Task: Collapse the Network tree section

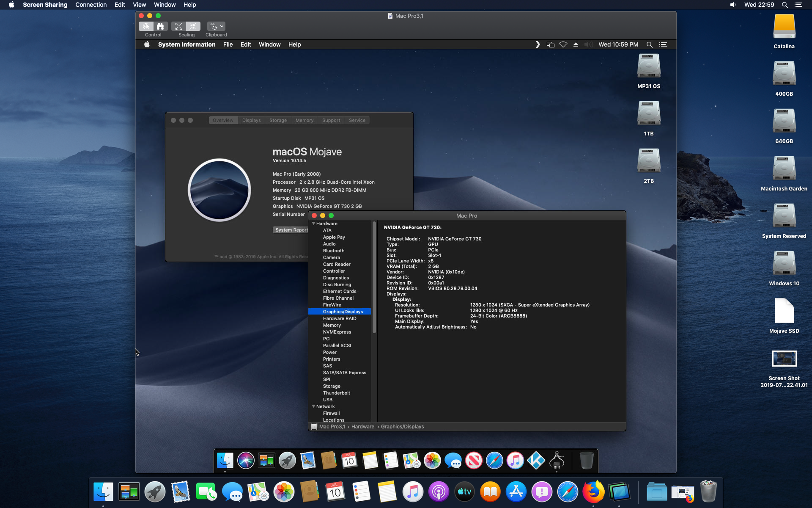Action: click(x=314, y=406)
